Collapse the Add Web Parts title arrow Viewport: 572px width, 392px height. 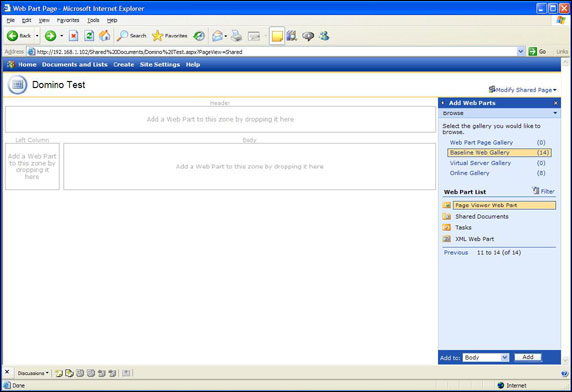pyautogui.click(x=443, y=103)
